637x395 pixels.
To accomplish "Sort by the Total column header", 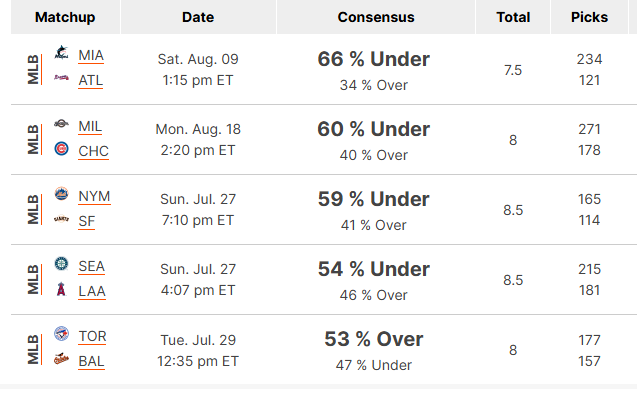I will (x=513, y=17).
